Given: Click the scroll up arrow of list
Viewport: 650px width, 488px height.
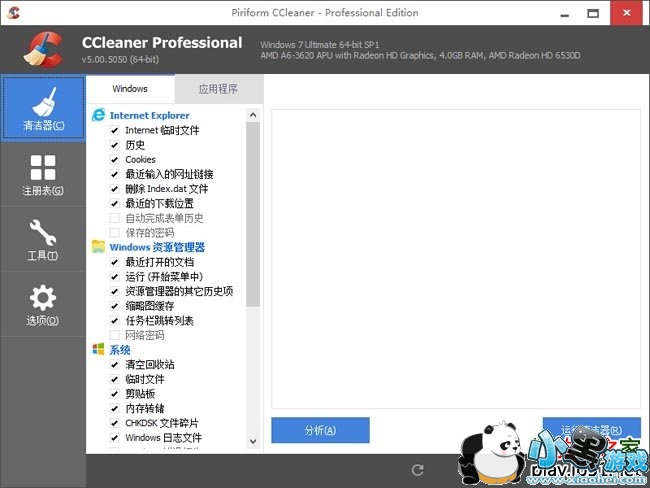Looking at the screenshot, I should click(x=253, y=115).
